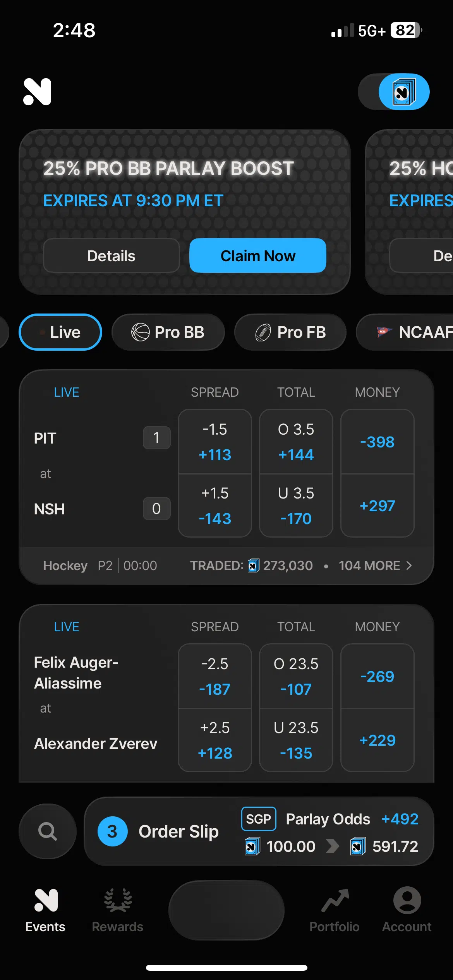Toggle Over 3.5 +144 total selection
Viewport: 453px width, 980px height.
[296, 442]
